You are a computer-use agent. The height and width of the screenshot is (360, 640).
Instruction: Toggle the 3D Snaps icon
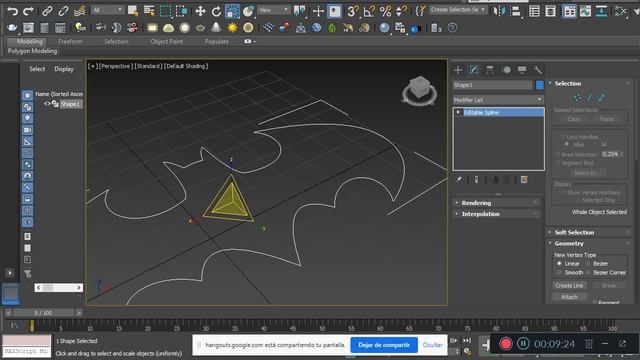[352, 11]
